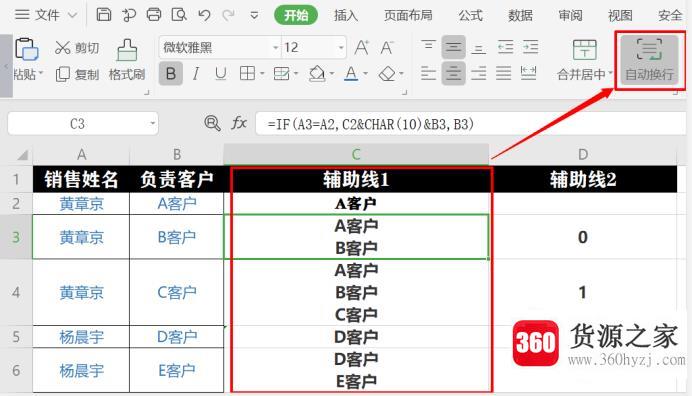Expand the fill color dropdown arrow
Image resolution: width=692 pixels, height=396 pixels.
click(x=332, y=73)
